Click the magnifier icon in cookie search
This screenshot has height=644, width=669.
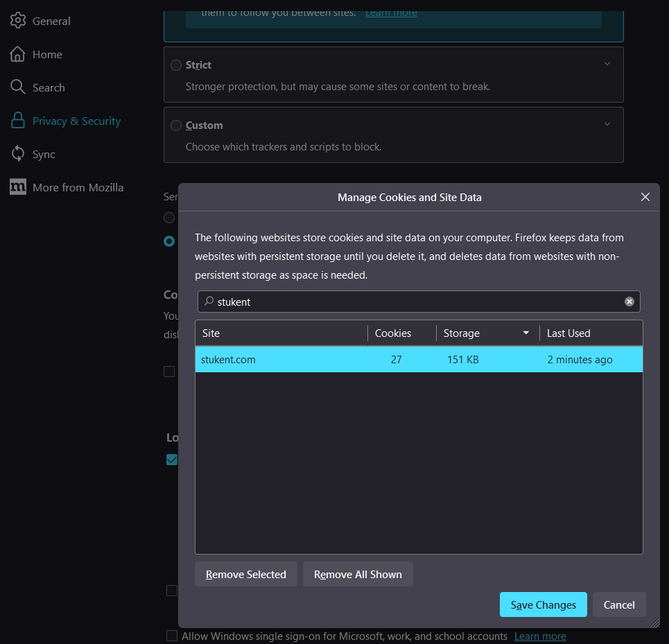[209, 301]
